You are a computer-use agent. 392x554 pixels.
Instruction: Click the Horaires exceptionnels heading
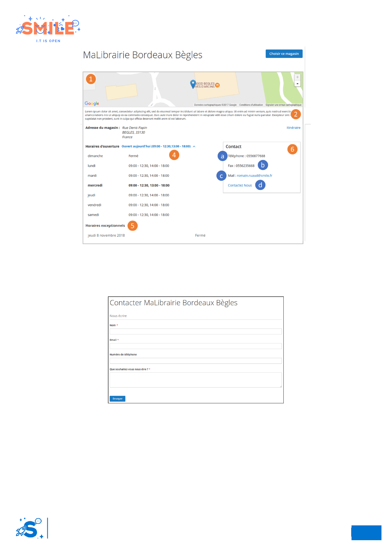(105, 226)
